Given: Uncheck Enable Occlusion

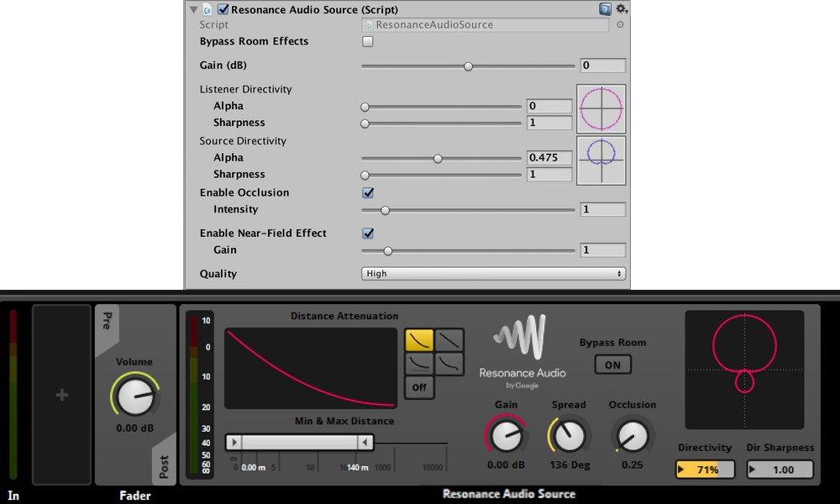Looking at the screenshot, I should [x=368, y=193].
